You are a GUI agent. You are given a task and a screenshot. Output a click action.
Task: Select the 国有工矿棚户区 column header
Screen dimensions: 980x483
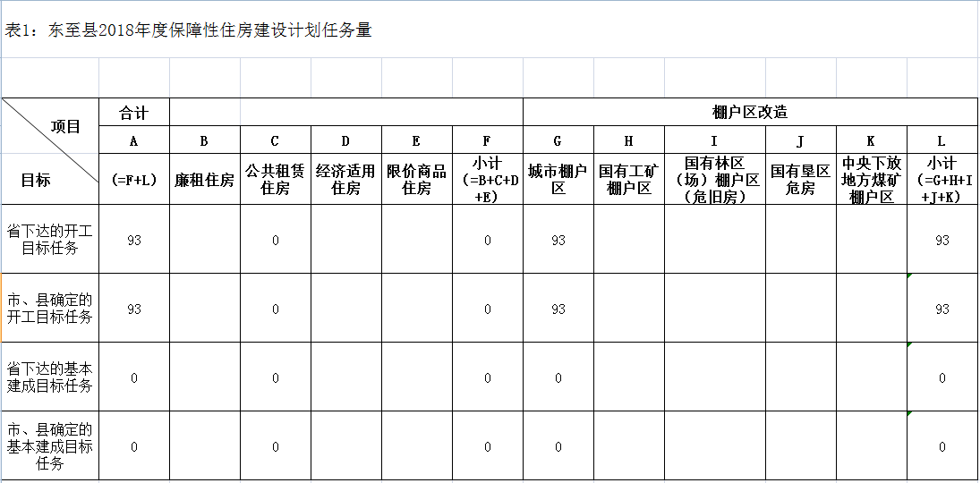[x=629, y=179]
